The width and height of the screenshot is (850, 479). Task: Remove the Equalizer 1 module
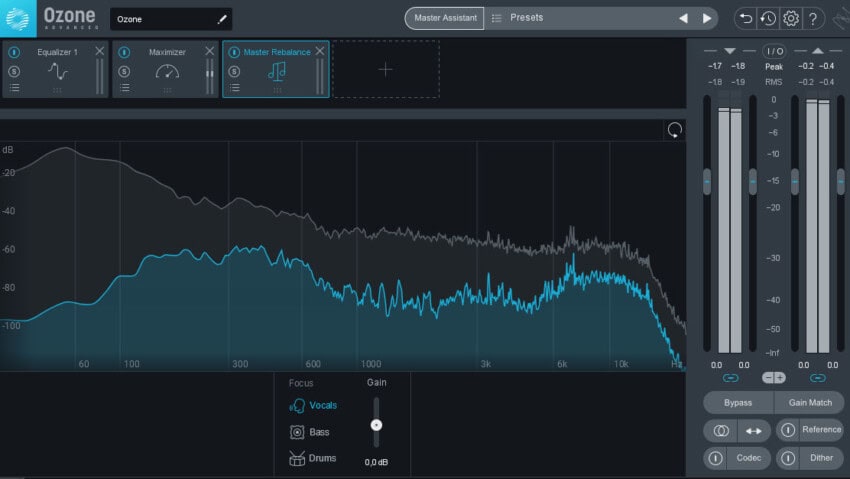point(100,51)
